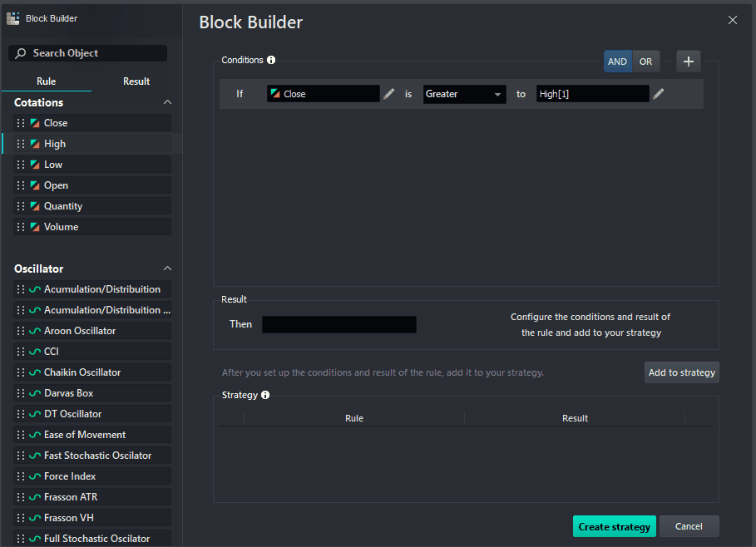756x547 pixels.
Task: Click the Close cotation chart icon
Action: click(x=35, y=123)
